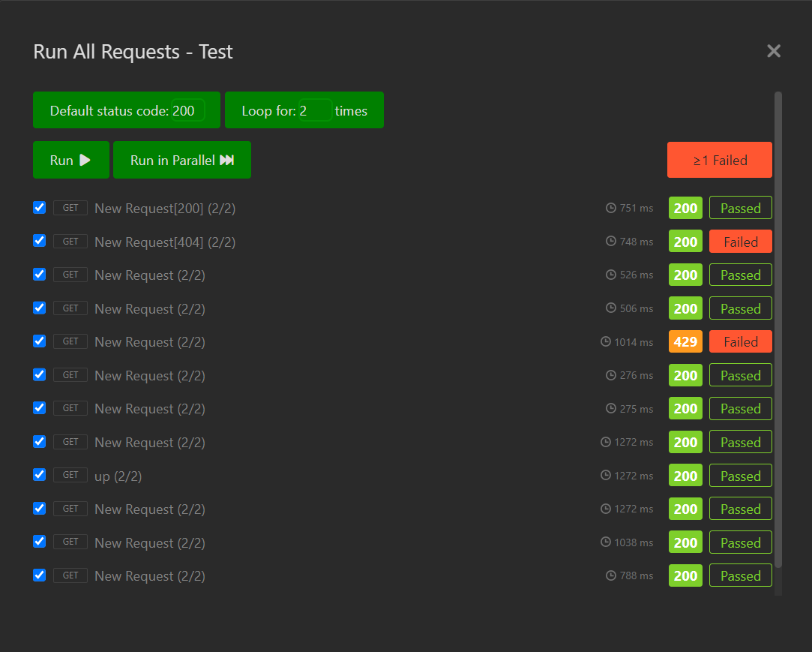Click the 748 ms duration text
This screenshot has height=652, width=812.
(x=637, y=242)
